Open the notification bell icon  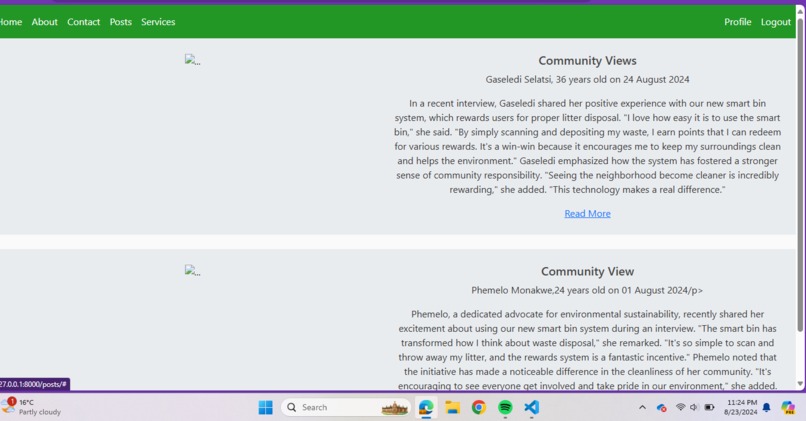coord(766,408)
